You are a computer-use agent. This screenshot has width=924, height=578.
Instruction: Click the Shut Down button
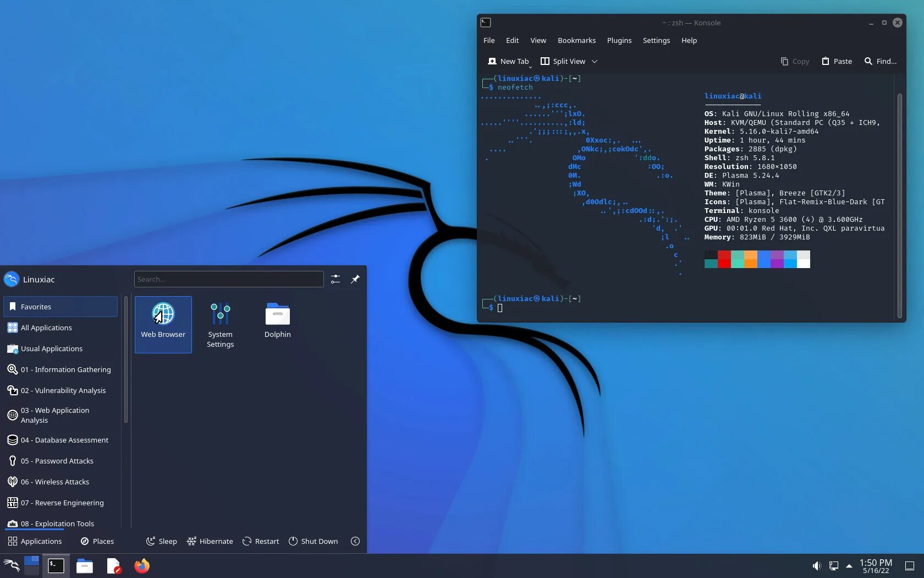pos(313,541)
